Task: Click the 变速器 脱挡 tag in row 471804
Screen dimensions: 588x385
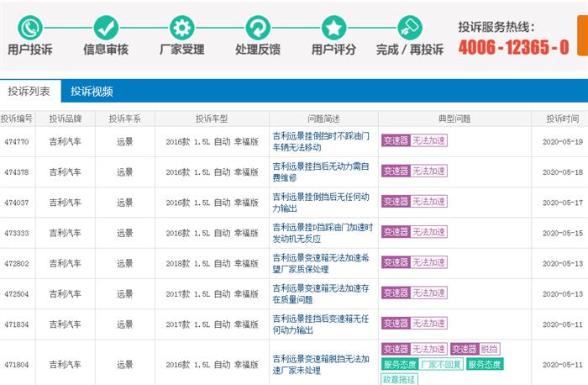Action: 475,350
